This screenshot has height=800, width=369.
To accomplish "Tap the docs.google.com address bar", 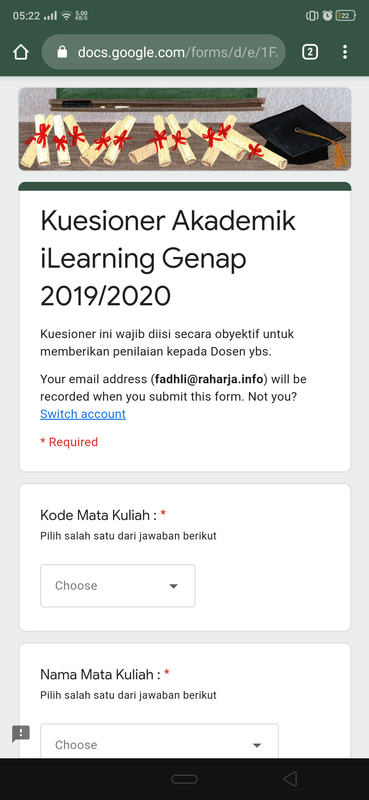I will (x=163, y=52).
